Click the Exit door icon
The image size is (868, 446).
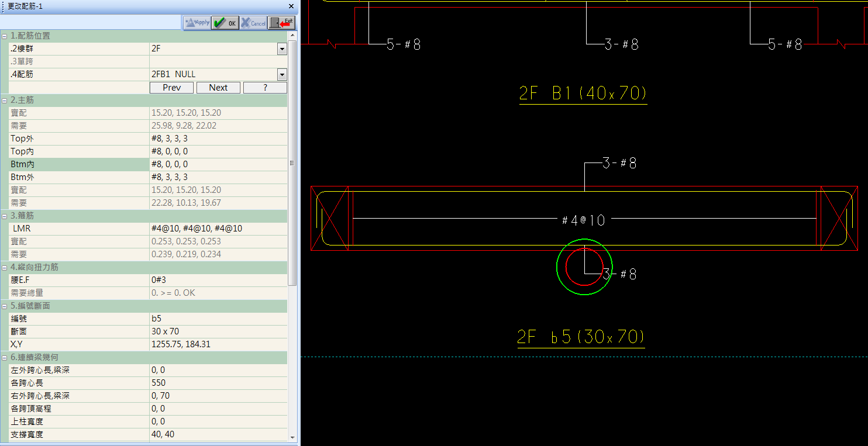[281, 23]
